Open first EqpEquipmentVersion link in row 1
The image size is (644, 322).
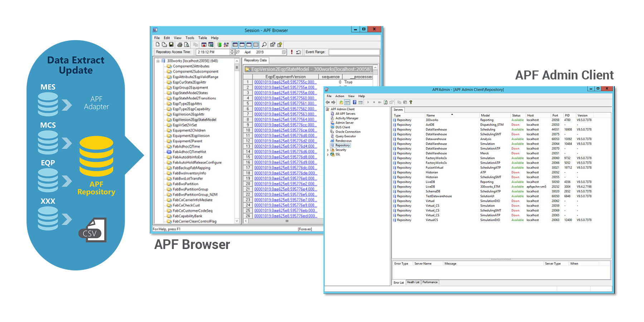click(285, 82)
